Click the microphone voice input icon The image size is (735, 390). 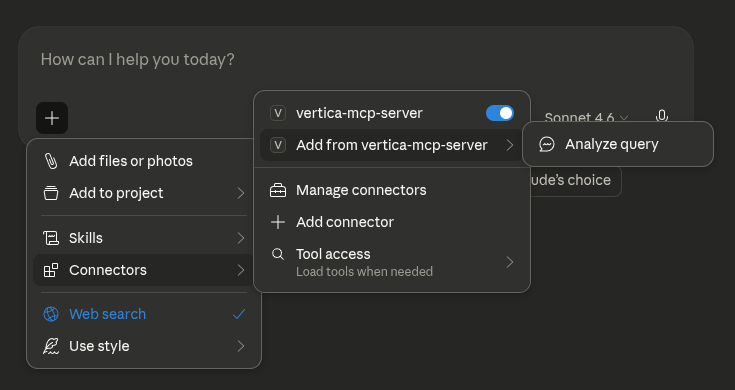click(662, 116)
